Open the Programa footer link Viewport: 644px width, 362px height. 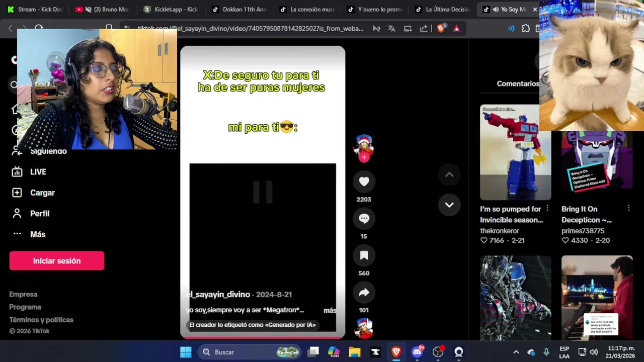[x=25, y=307]
